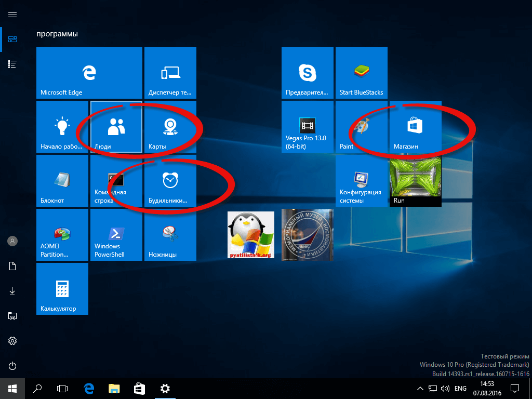
Task: Open the Люди people tile
Action: click(x=116, y=127)
